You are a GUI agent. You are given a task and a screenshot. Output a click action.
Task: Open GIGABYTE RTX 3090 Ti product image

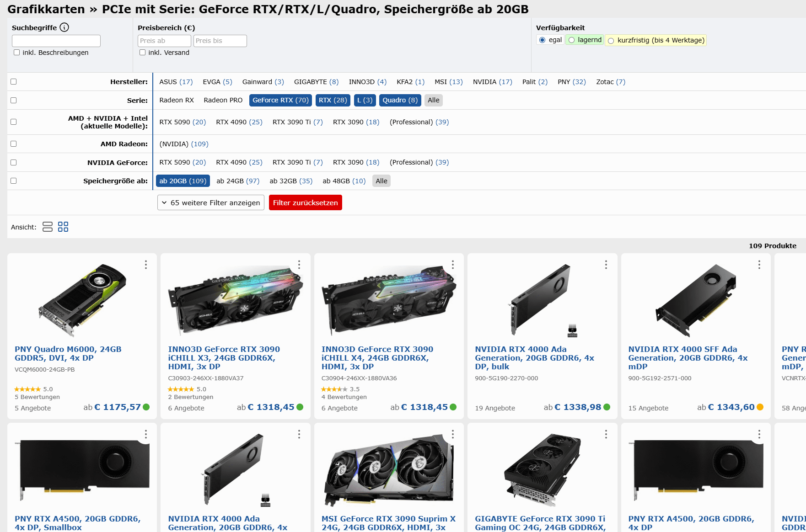click(543, 470)
